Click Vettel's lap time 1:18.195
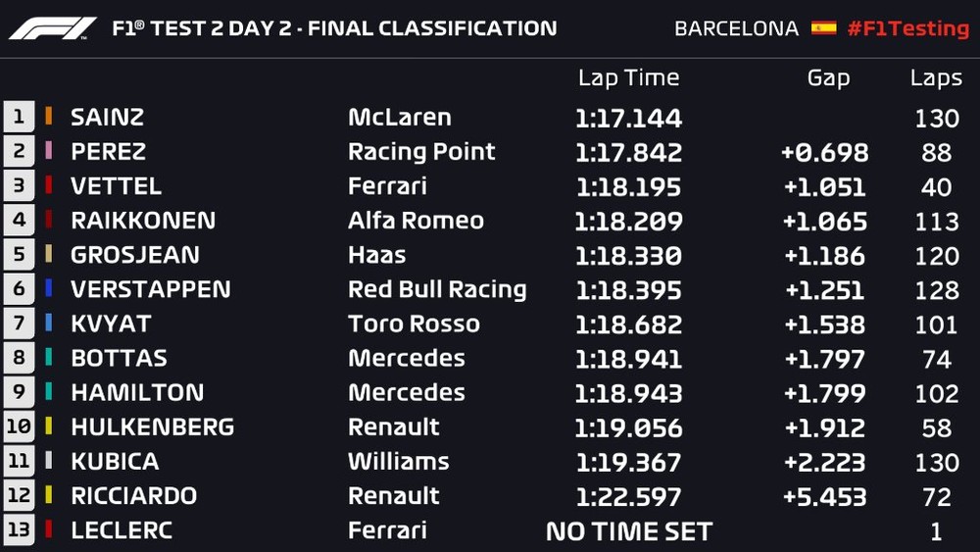Image resolution: width=980 pixels, height=552 pixels. coord(628,186)
